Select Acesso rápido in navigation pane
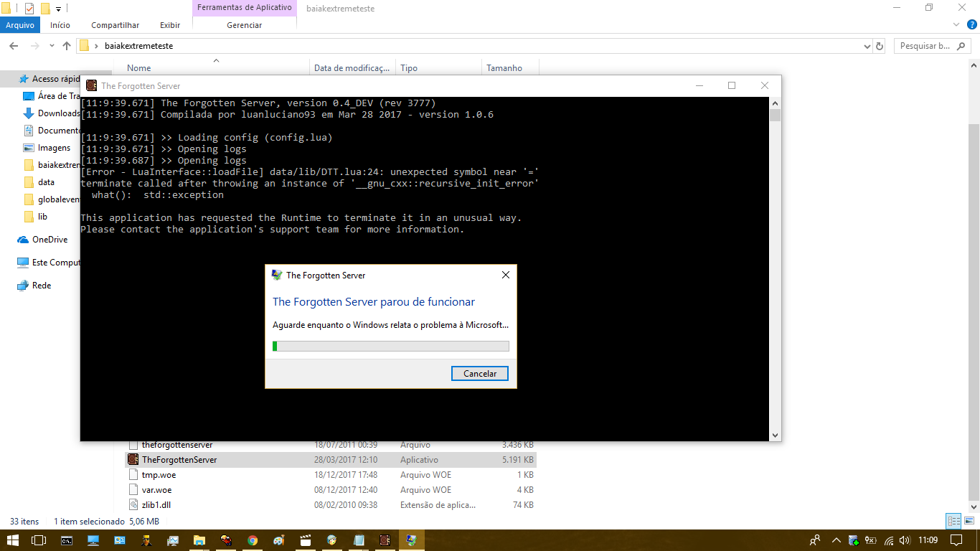980x551 pixels. [56, 79]
